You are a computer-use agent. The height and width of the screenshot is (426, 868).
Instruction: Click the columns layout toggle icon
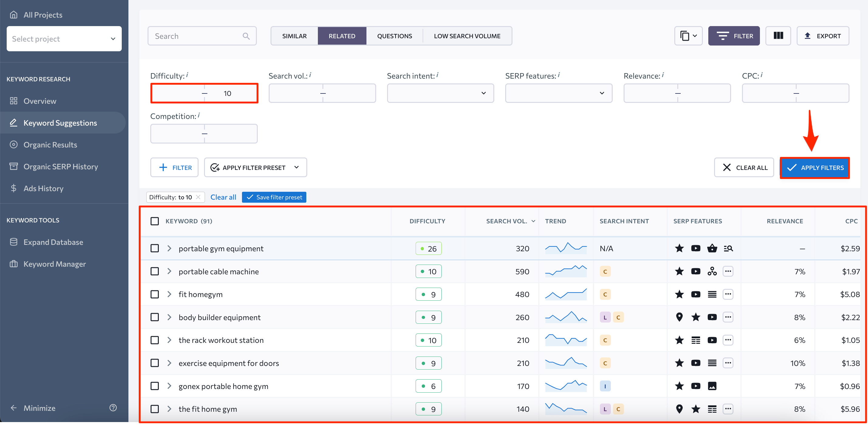[x=778, y=36]
